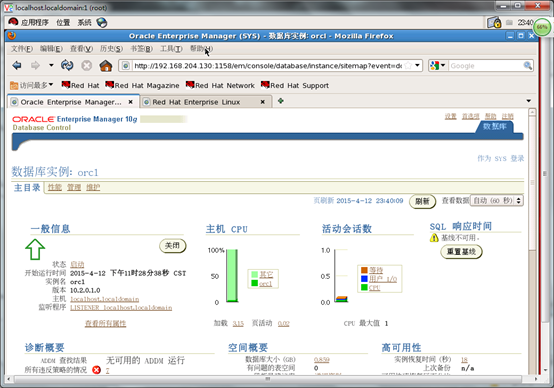Click the address bar URL field
The image size is (554, 388).
pyautogui.click(x=268, y=66)
